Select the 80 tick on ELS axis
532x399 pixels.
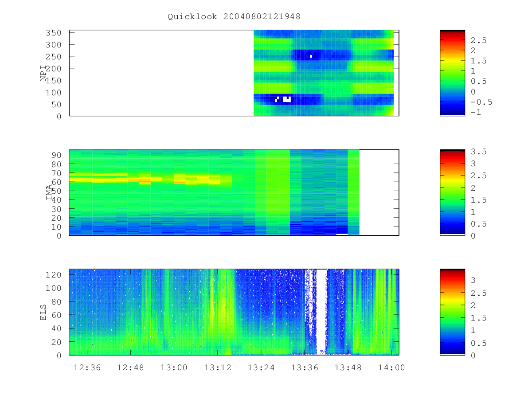[x=57, y=302]
